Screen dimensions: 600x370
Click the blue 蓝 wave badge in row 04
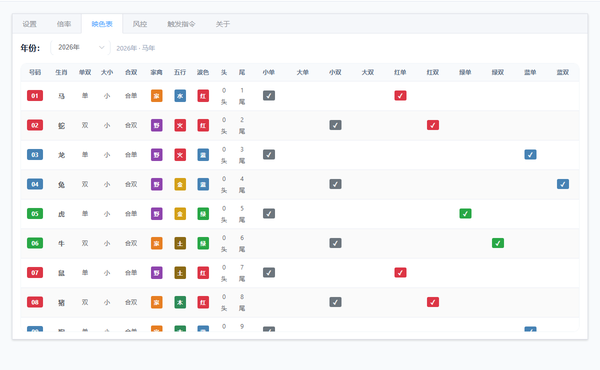(x=203, y=184)
